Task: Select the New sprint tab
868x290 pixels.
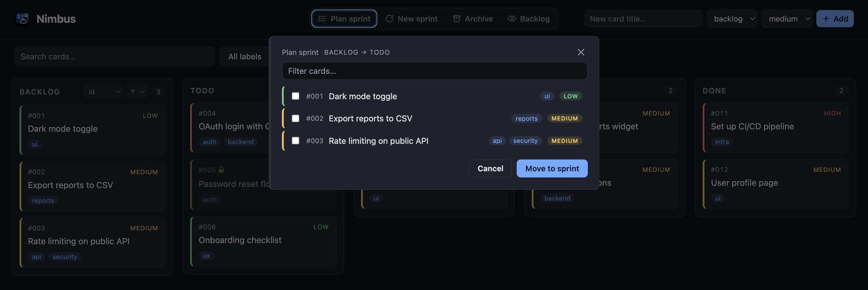Action: [412, 19]
